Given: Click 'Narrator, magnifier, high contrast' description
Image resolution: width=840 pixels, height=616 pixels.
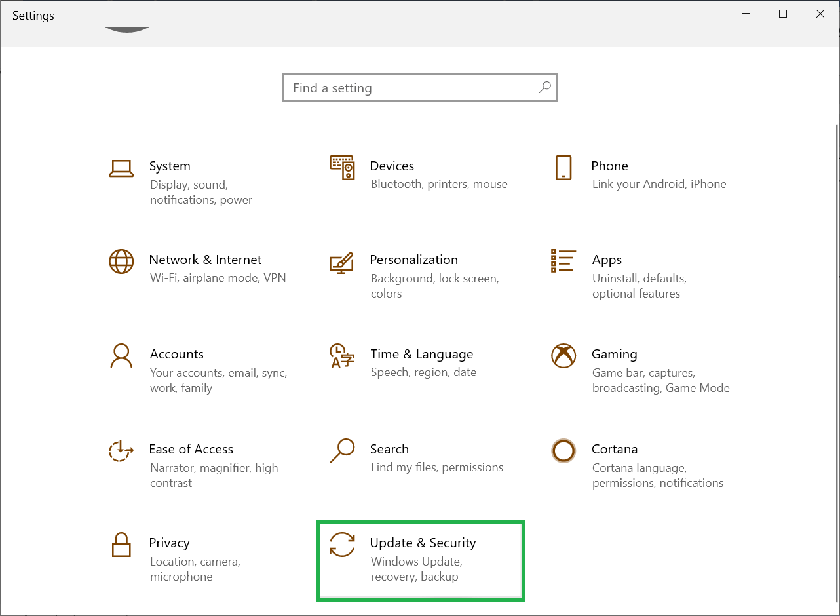Looking at the screenshot, I should [x=214, y=476].
